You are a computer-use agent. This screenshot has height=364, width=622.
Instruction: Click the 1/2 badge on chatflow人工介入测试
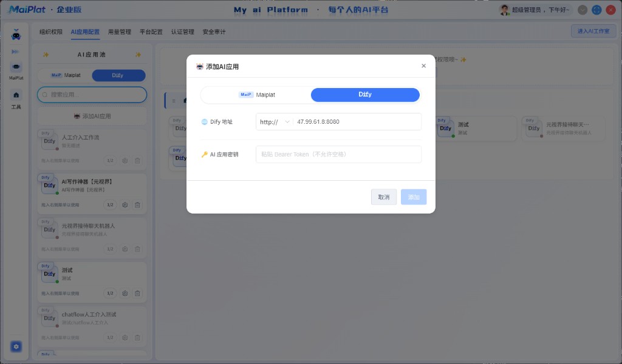pos(111,337)
